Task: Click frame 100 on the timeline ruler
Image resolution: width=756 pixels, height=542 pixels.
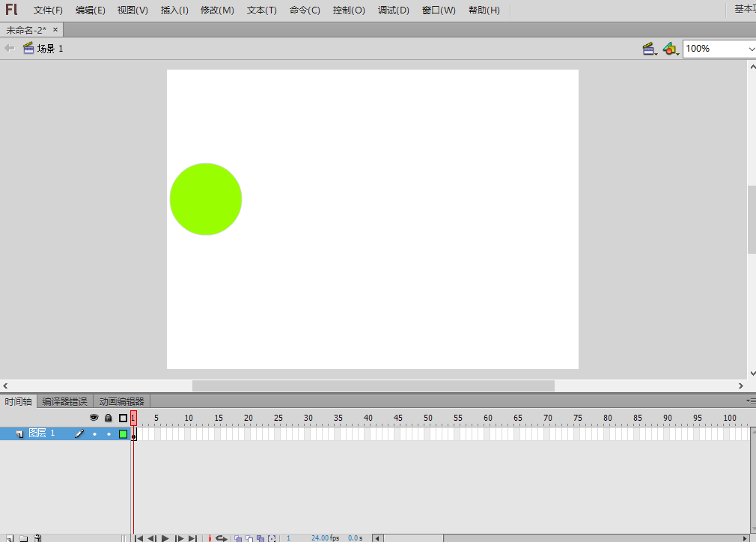Action: pyautogui.click(x=730, y=418)
